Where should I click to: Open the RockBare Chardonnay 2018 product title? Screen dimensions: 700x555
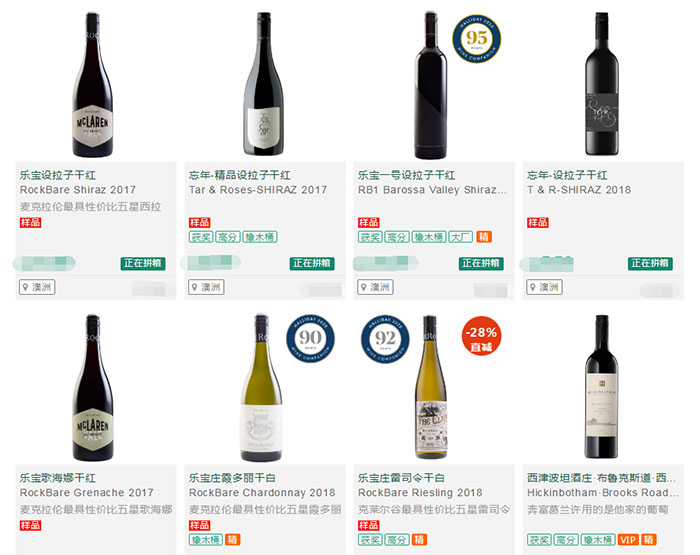[262, 492]
